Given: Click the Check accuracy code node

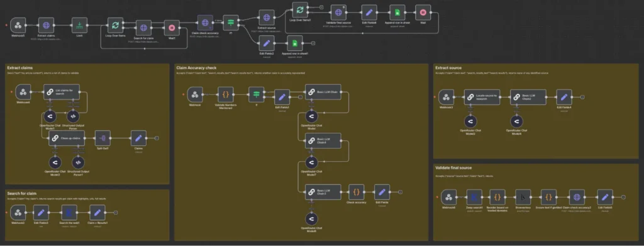Looking at the screenshot, I should (x=356, y=192).
